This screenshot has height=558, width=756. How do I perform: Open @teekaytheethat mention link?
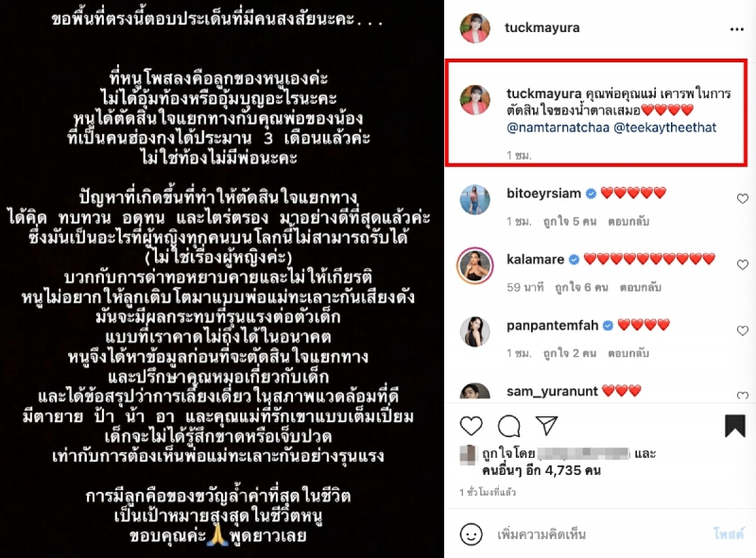click(665, 127)
